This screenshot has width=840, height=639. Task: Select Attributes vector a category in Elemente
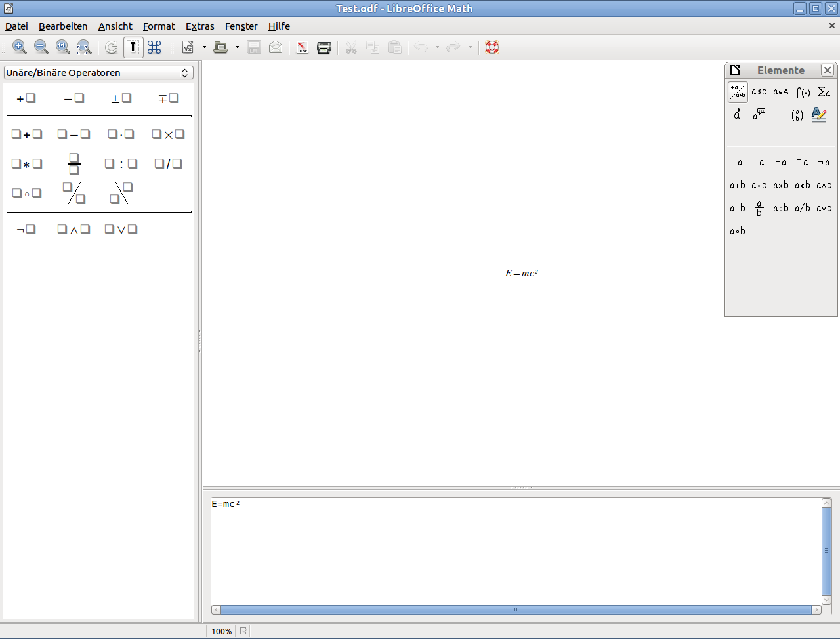coord(738,115)
